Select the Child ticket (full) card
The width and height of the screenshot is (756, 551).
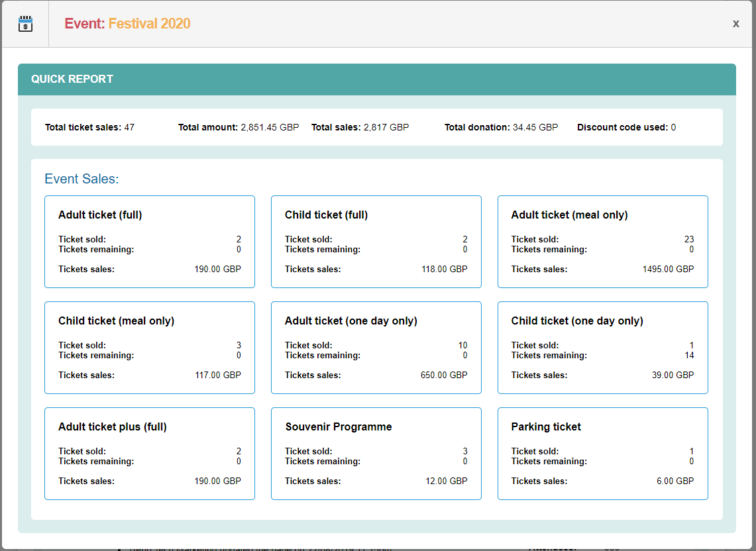point(376,242)
